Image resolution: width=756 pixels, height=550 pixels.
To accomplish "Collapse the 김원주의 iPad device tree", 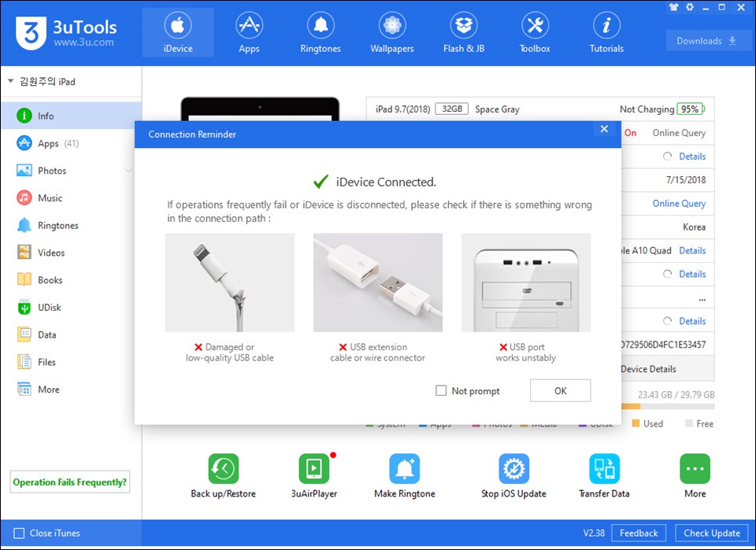I will [10, 81].
